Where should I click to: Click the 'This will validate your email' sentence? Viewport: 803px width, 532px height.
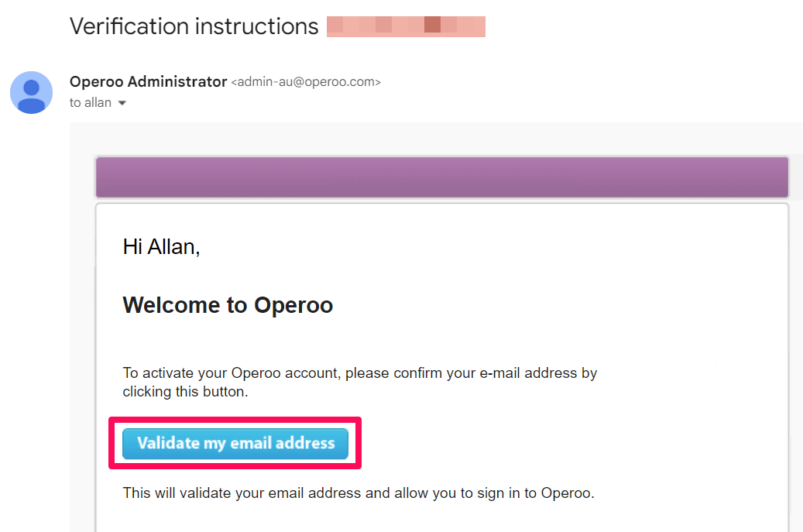(x=358, y=493)
